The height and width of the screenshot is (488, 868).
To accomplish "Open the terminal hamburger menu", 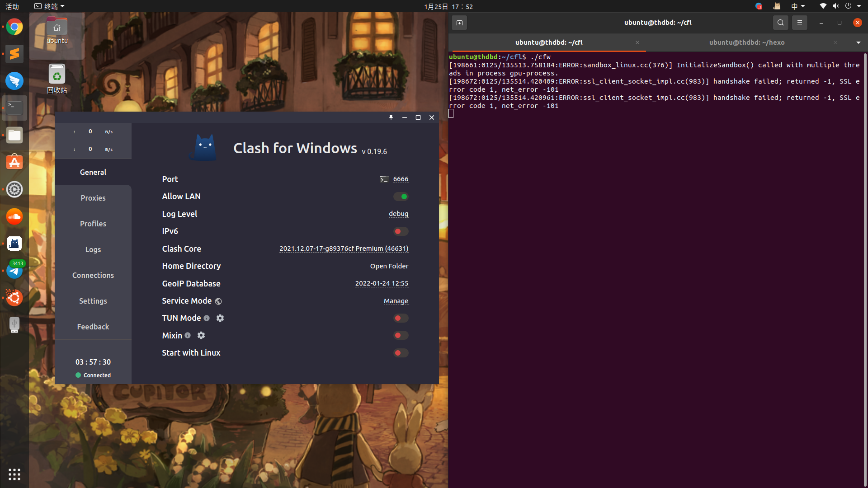I will coord(799,23).
